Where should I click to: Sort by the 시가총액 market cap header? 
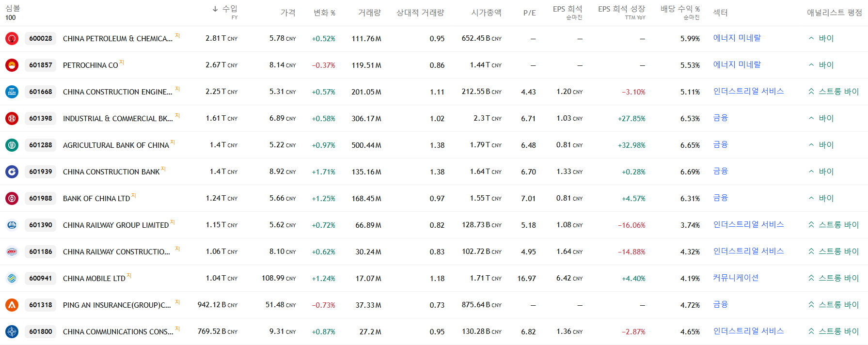click(x=486, y=13)
